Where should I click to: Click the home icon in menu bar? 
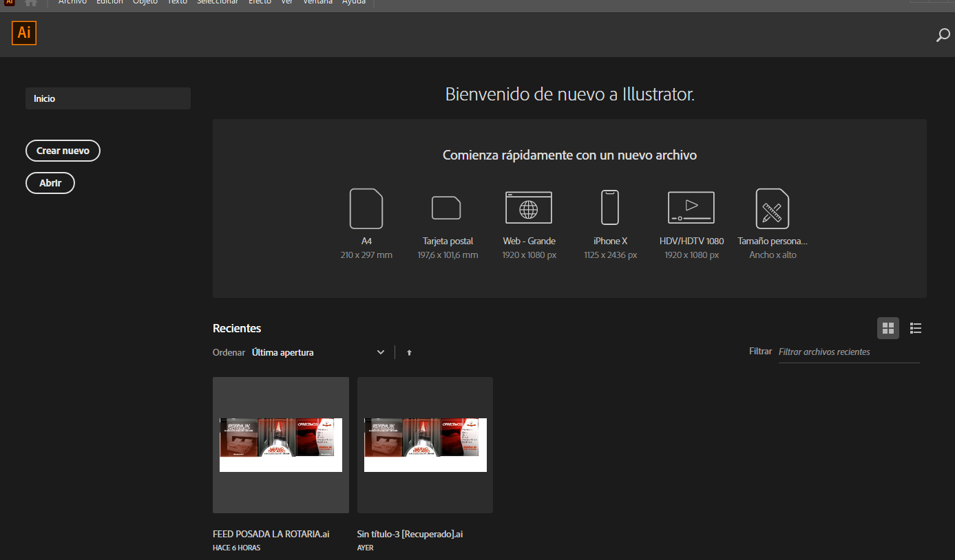tap(30, 3)
